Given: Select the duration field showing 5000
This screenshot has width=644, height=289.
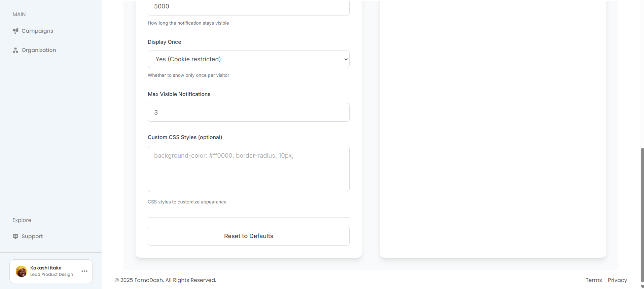Looking at the screenshot, I should tap(248, 7).
